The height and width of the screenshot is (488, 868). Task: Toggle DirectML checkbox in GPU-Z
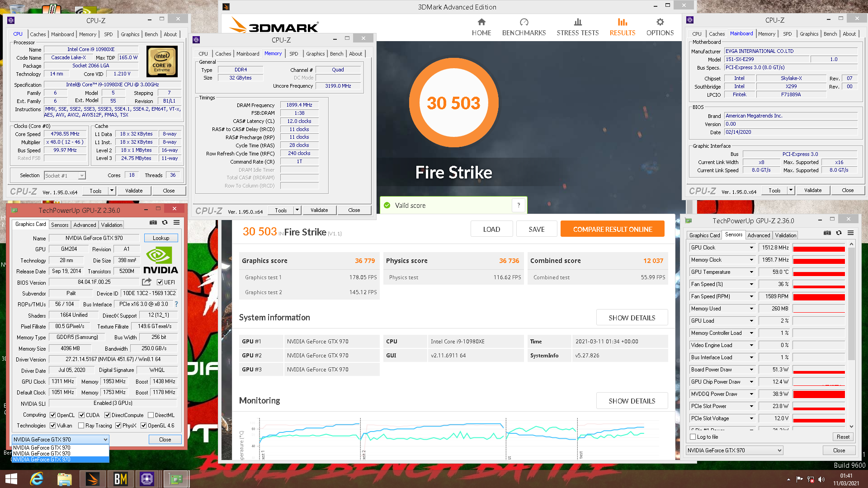pyautogui.click(x=151, y=415)
